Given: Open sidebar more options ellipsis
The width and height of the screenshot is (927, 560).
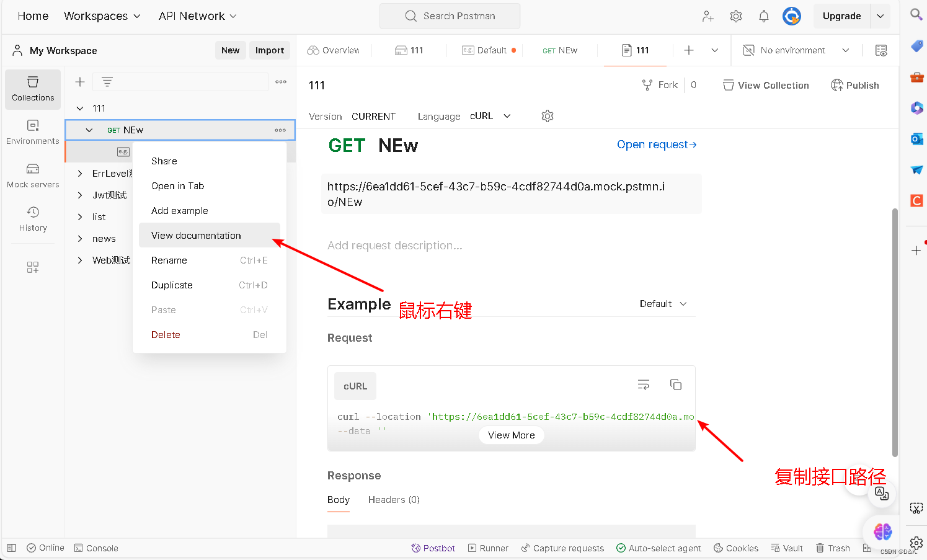Looking at the screenshot, I should pos(281,82).
